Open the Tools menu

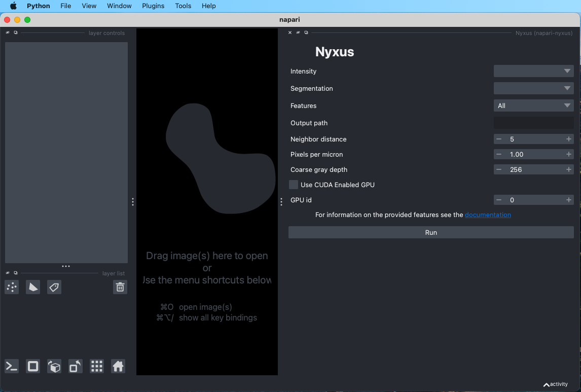[x=183, y=6]
